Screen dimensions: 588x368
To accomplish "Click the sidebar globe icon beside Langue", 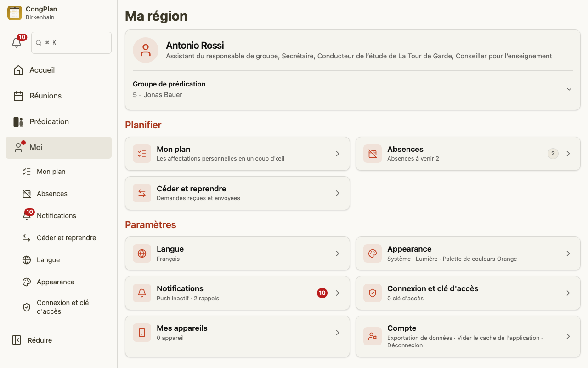I will coord(27,260).
